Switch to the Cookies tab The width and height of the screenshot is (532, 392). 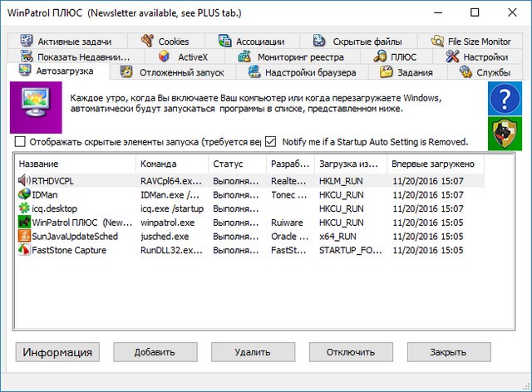click(165, 41)
